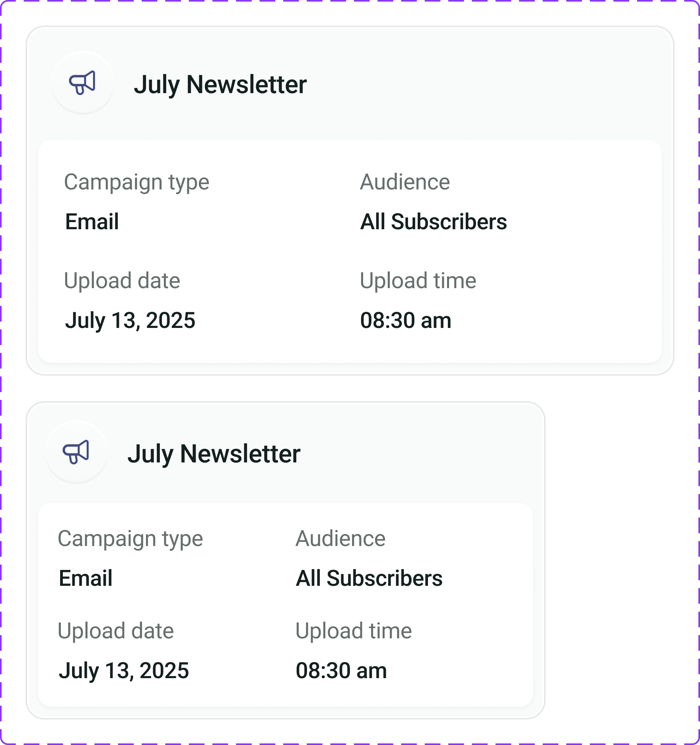
Task: Click the Audience label in the bottom card
Action: pos(340,538)
